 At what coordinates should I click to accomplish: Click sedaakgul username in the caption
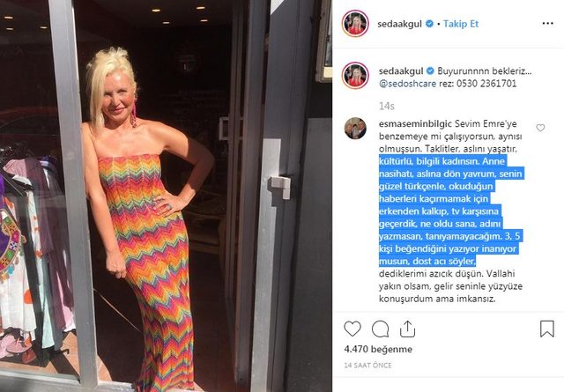click(401, 71)
